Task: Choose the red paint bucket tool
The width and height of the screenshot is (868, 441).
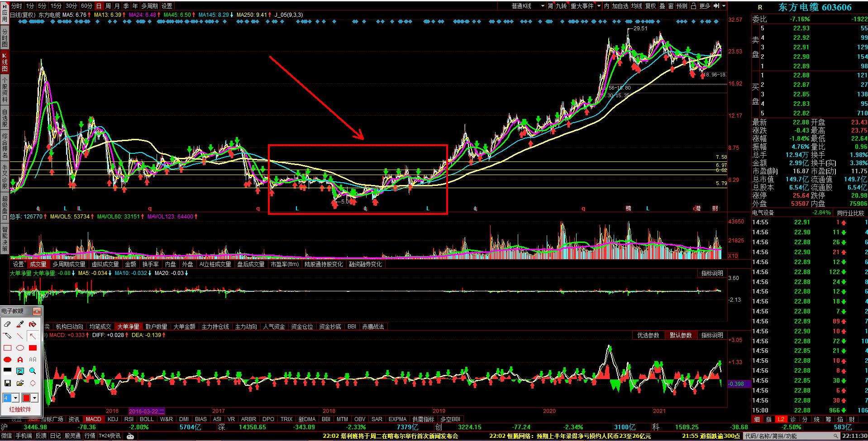Action: coord(33,324)
